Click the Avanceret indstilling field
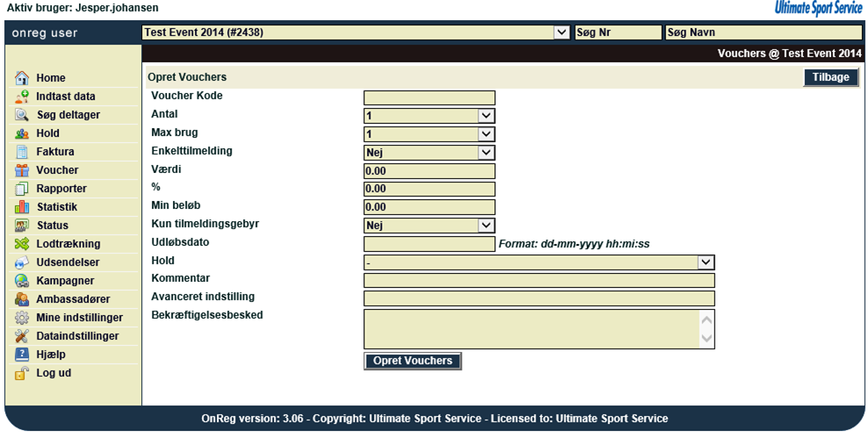Screen dimensions: 868x438 539,299
